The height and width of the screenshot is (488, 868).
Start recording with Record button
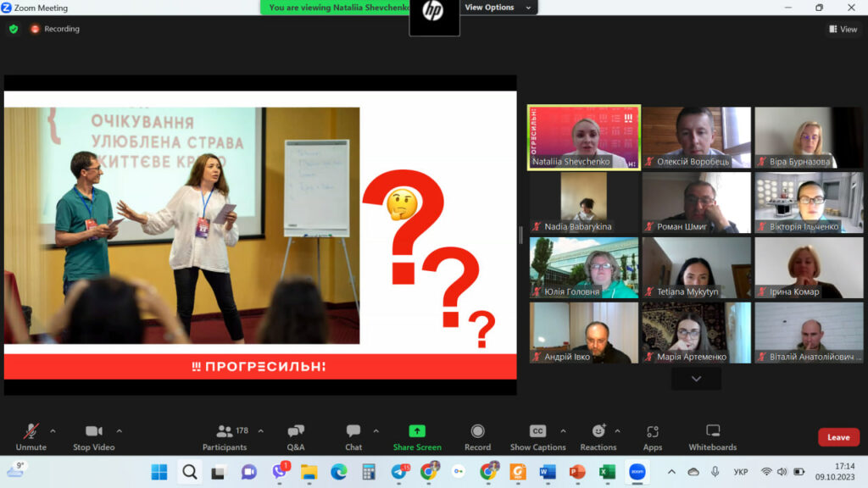coord(477,431)
